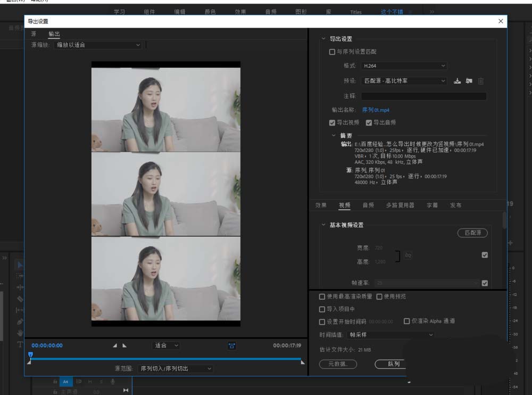Uncheck the 导出音频 checkbox
This screenshot has height=395, width=532.
point(369,122)
